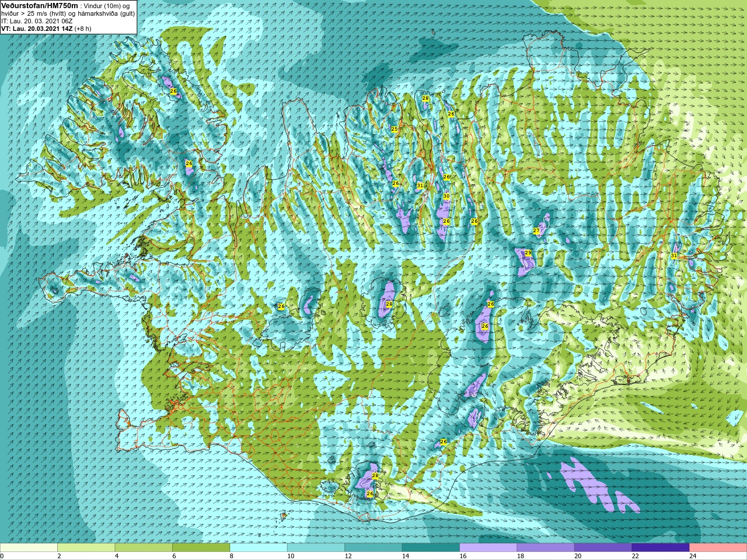Select the 16–18 m/s light purple legend swatch
Screen dimensions: 747x560
(488, 548)
